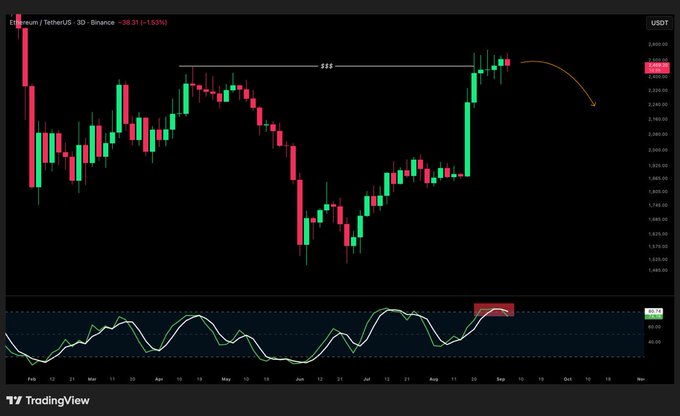The image size is (680, 416).
Task: Click the 2,160.00 price axis label
Action: 658,119
